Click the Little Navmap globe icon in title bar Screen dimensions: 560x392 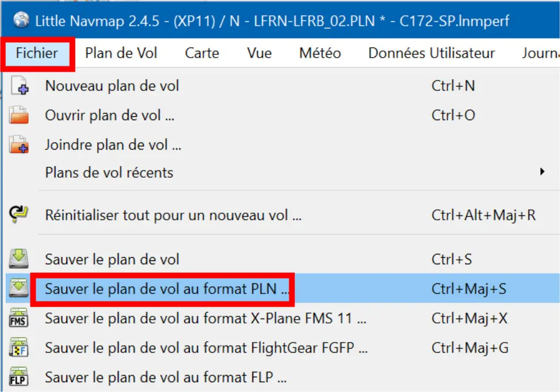pyautogui.click(x=21, y=20)
